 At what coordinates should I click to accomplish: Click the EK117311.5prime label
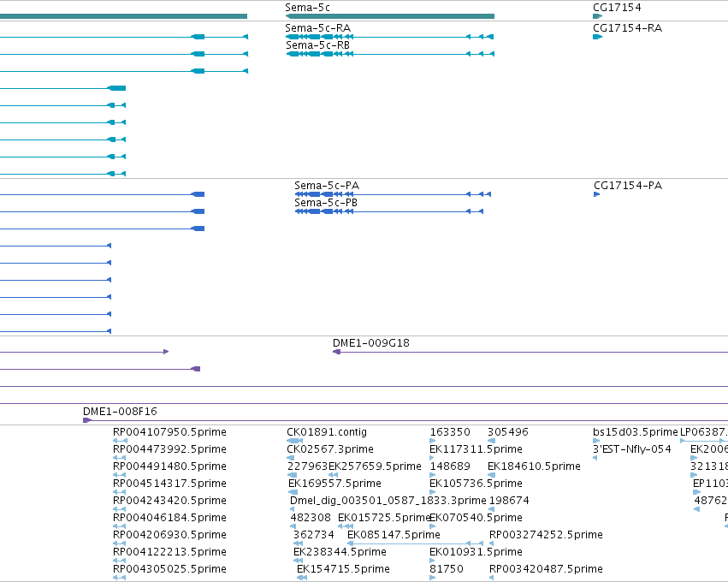coord(476,449)
